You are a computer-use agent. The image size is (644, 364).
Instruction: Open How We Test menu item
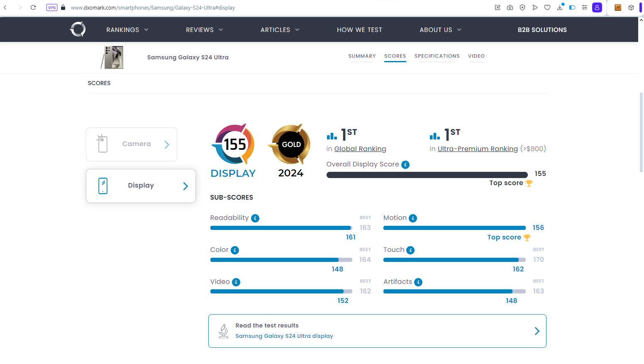click(x=359, y=30)
